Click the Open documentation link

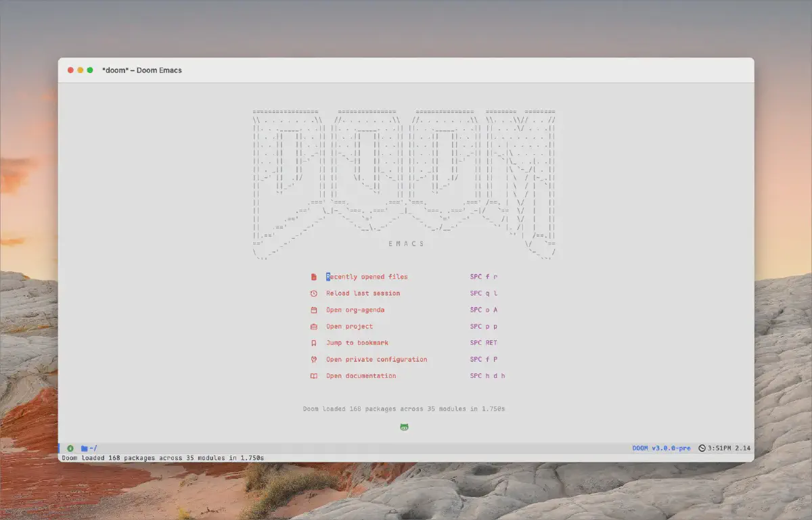[361, 376]
